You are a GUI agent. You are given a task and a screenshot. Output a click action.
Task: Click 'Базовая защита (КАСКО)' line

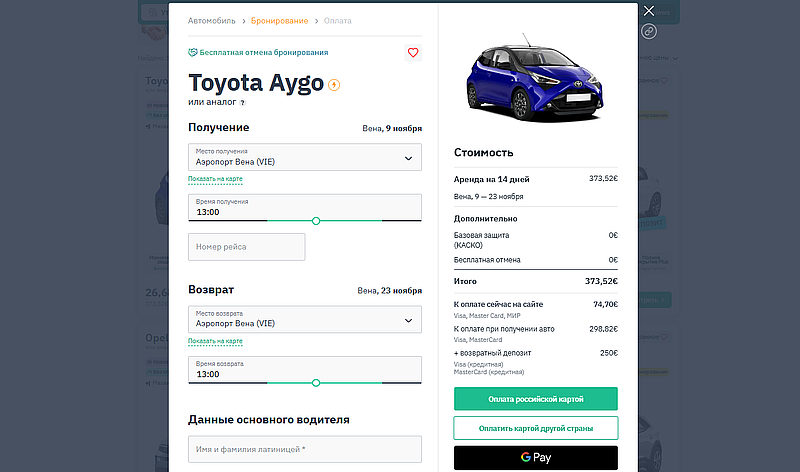click(x=536, y=240)
